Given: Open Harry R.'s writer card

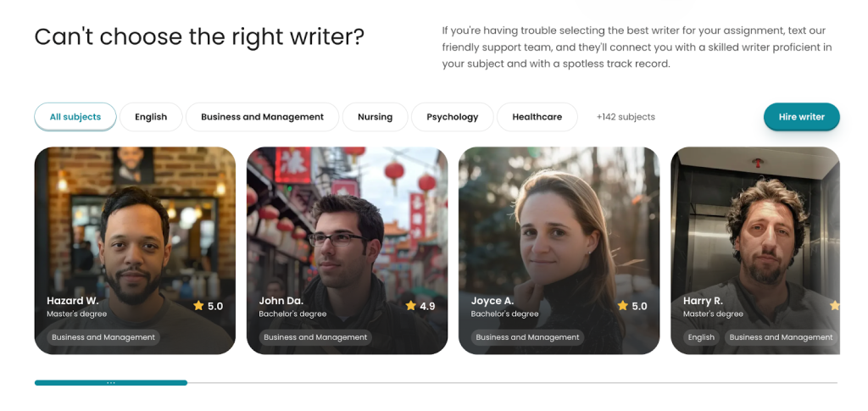Looking at the screenshot, I should pyautogui.click(x=755, y=251).
